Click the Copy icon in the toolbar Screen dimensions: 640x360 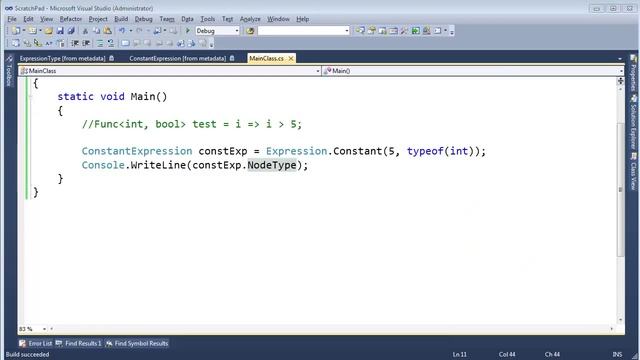coord(96,31)
